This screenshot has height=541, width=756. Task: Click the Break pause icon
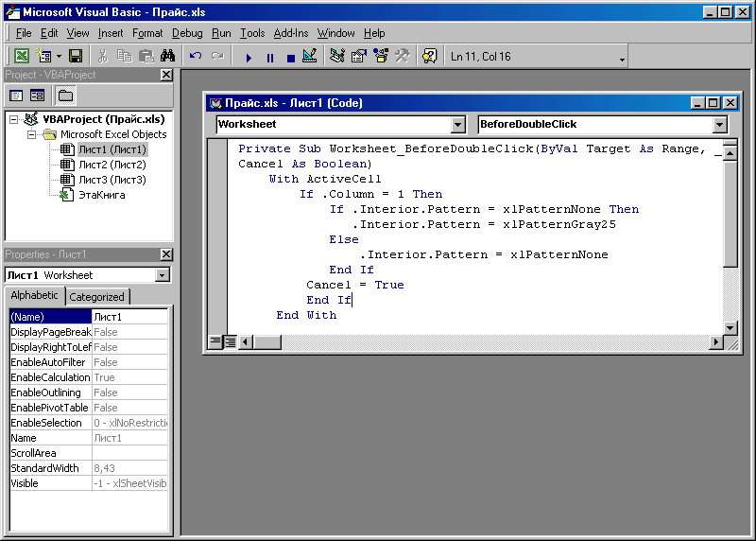click(x=270, y=58)
